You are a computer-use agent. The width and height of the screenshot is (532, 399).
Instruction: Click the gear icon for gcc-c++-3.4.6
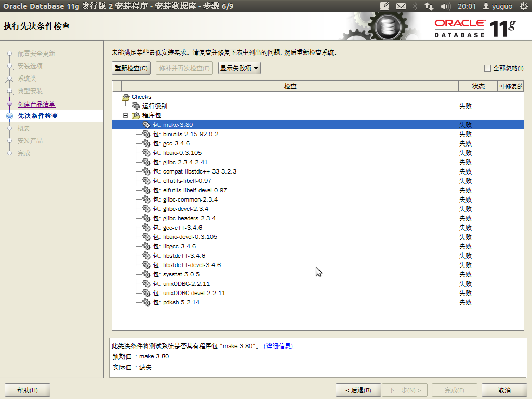pos(146,228)
